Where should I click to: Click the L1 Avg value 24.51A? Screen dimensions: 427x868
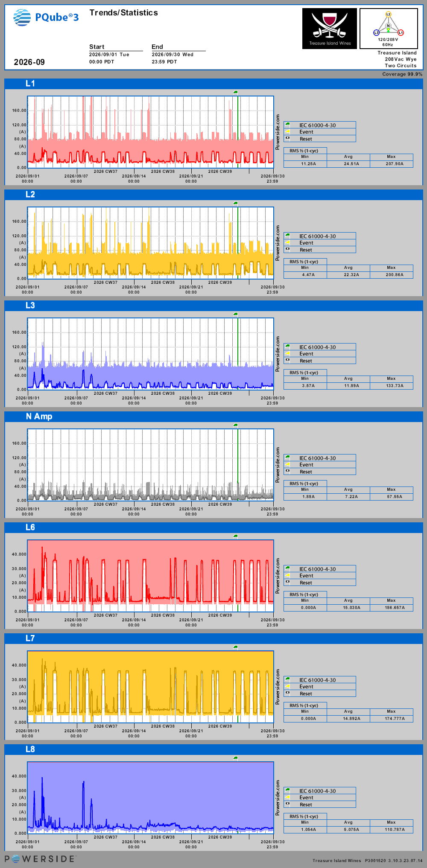click(x=351, y=164)
